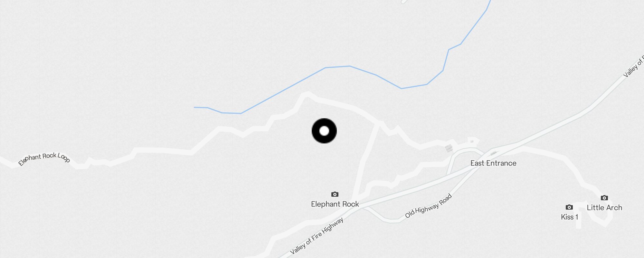The image size is (644, 258).
Task: Click the trail junction northeast of the location marker
Action: pos(379,123)
